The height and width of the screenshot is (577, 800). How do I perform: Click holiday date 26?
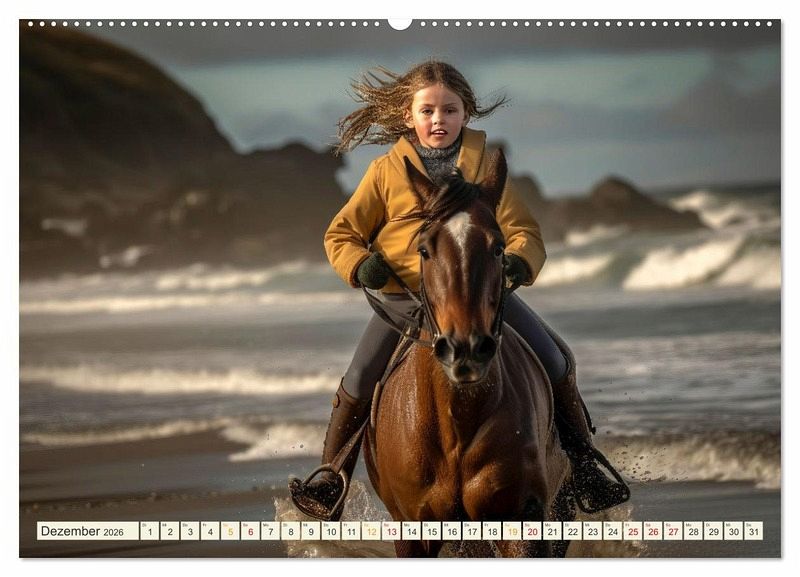coord(652,531)
